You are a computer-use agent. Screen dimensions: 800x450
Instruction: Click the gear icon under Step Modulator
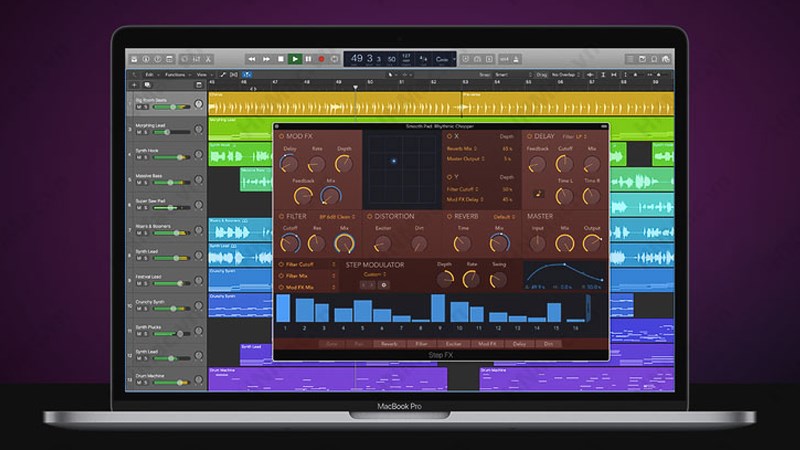pos(384,285)
